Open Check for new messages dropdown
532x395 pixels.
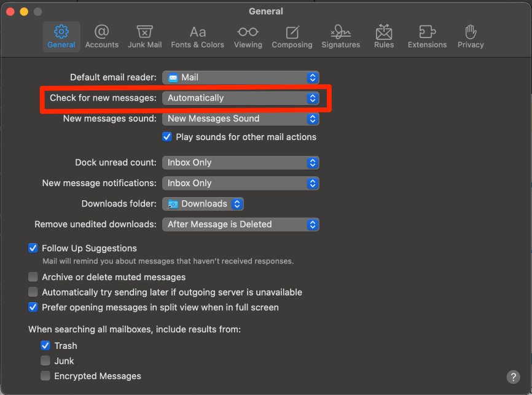(241, 98)
